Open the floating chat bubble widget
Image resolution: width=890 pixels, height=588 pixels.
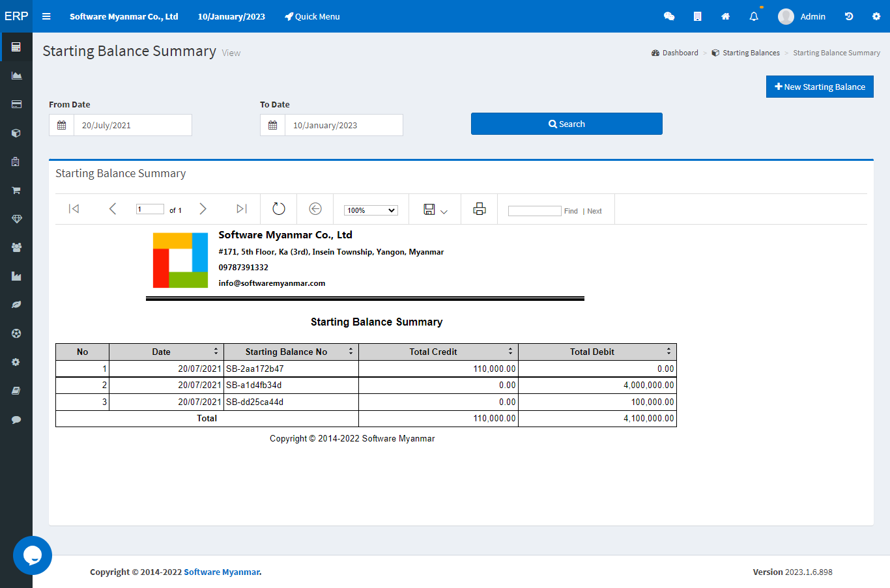click(x=33, y=555)
